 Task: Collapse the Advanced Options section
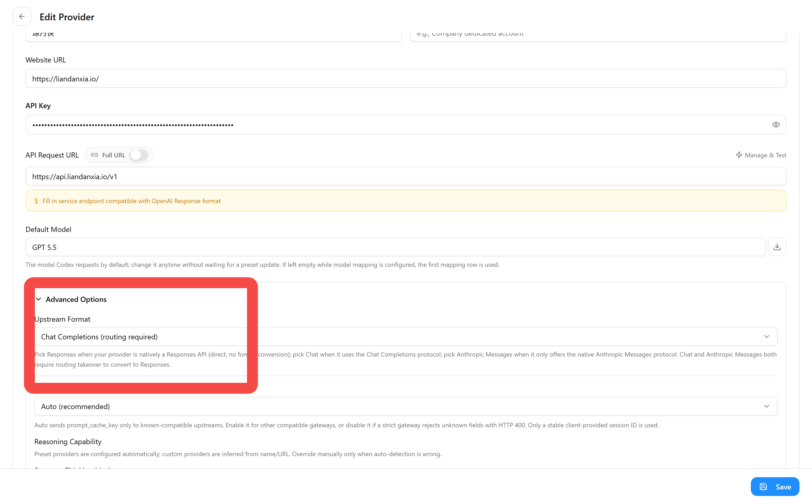point(71,299)
